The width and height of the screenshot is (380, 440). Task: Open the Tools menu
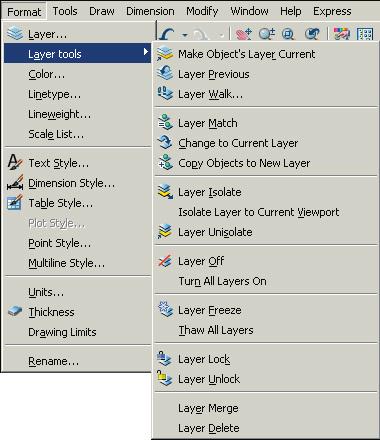(x=65, y=11)
